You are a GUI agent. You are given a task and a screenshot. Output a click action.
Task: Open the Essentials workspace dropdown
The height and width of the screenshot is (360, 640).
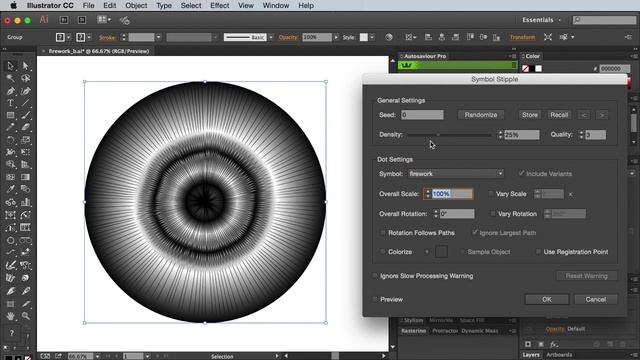(542, 20)
